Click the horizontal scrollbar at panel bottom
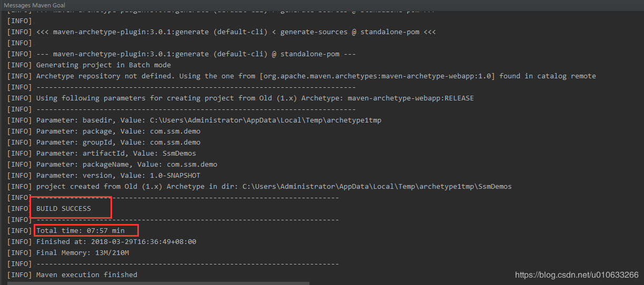 (x=158, y=283)
